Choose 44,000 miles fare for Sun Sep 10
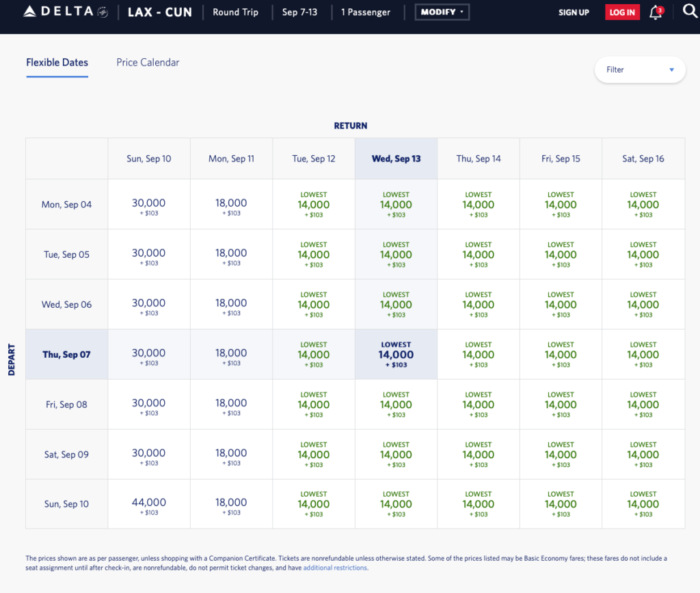The image size is (700, 593). (148, 505)
